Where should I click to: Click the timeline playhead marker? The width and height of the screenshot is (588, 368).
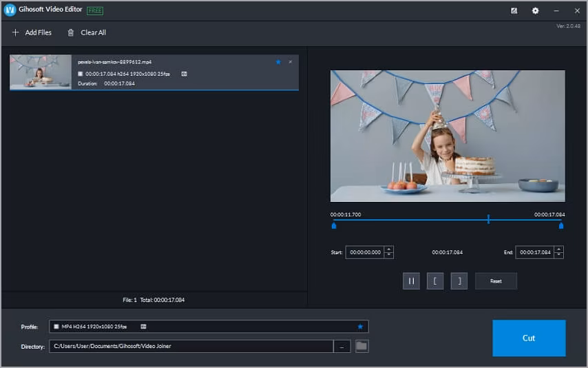(x=488, y=219)
